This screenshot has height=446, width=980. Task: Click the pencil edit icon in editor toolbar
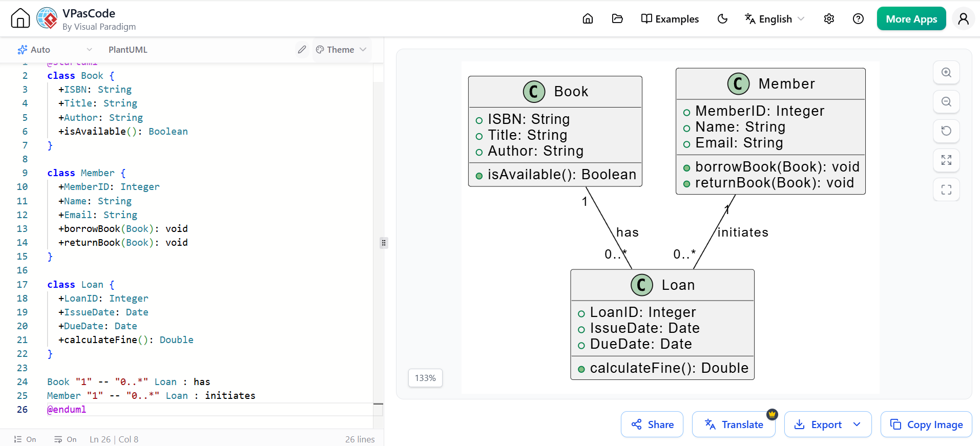(x=302, y=50)
